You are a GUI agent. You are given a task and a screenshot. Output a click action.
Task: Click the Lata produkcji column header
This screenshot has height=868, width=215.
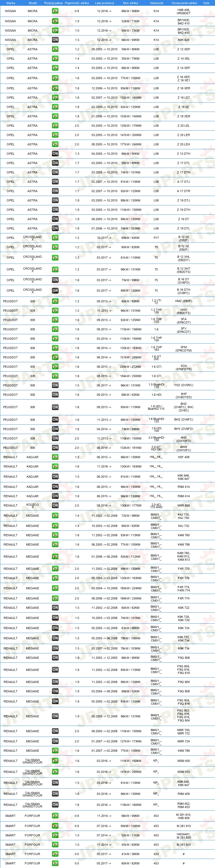(104, 3)
